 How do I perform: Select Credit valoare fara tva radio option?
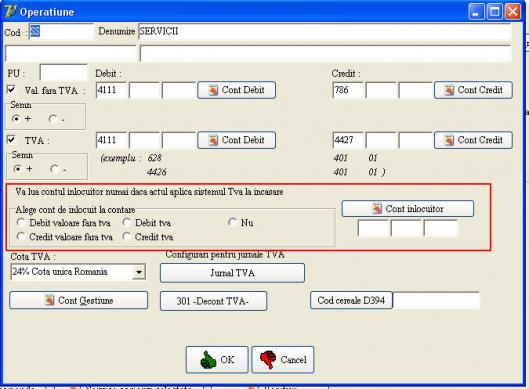pyautogui.click(x=21, y=237)
